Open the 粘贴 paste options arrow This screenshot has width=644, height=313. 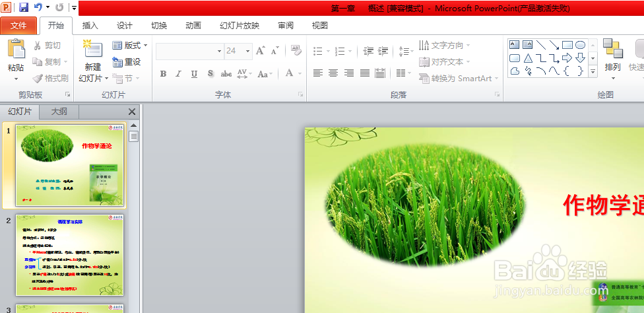pyautogui.click(x=16, y=79)
